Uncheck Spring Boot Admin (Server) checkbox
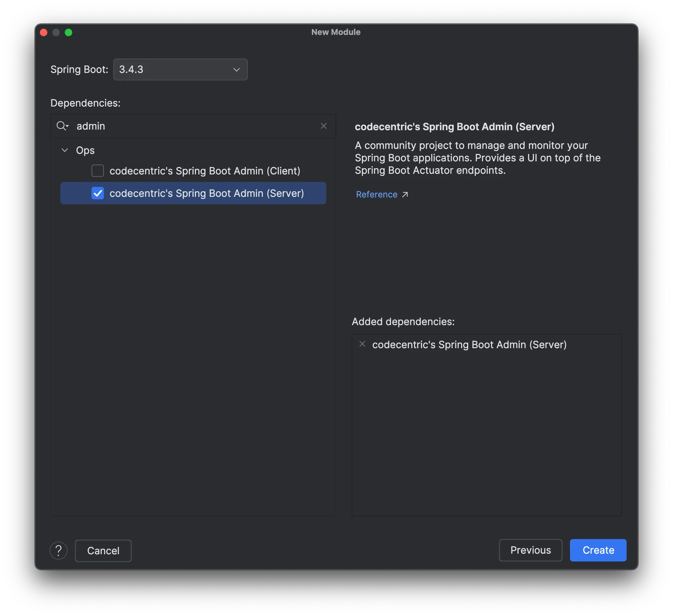The width and height of the screenshot is (673, 616). [98, 193]
